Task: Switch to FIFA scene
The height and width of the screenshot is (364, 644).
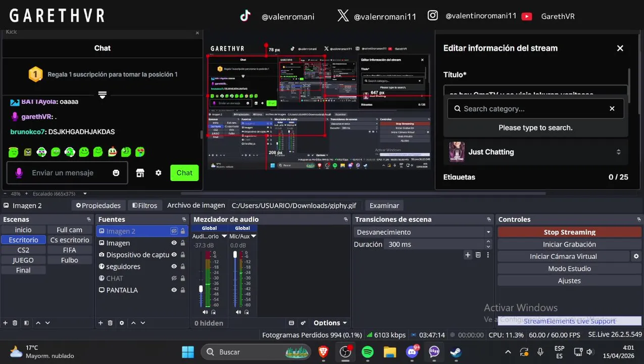Action: click(70, 250)
